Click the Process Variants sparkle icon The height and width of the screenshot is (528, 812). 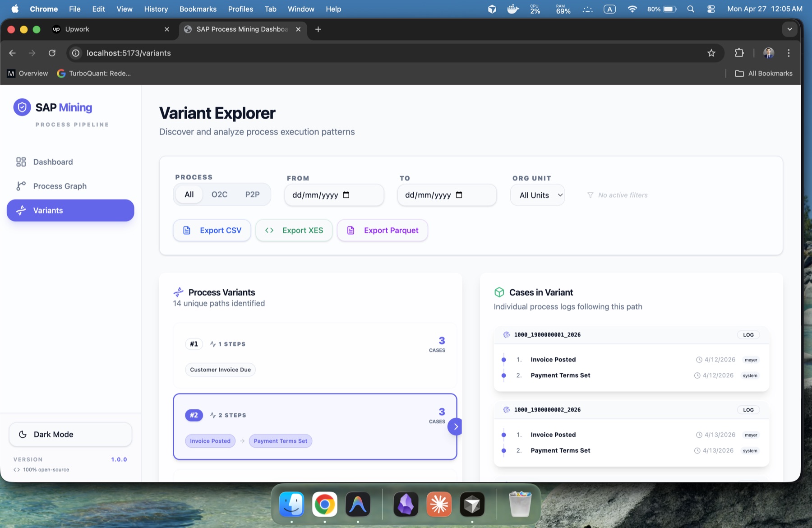(179, 292)
